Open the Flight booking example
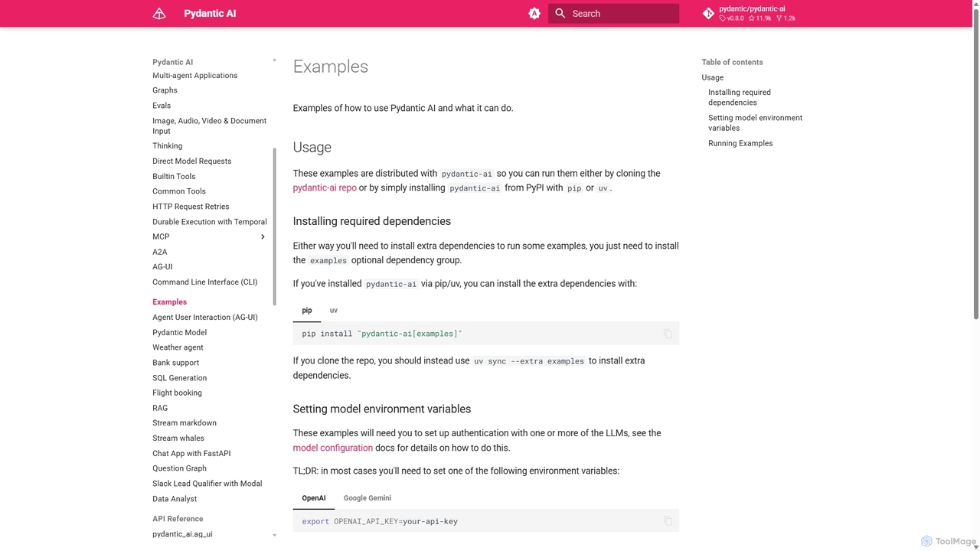 (177, 393)
